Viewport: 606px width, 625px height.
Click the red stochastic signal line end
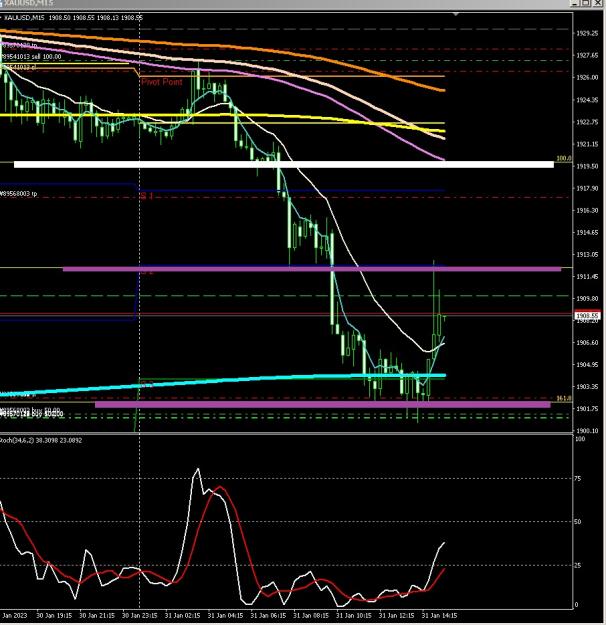click(444, 570)
